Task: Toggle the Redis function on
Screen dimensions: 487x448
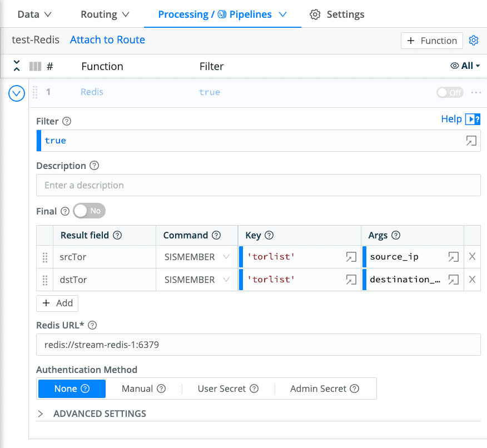Action: (449, 92)
